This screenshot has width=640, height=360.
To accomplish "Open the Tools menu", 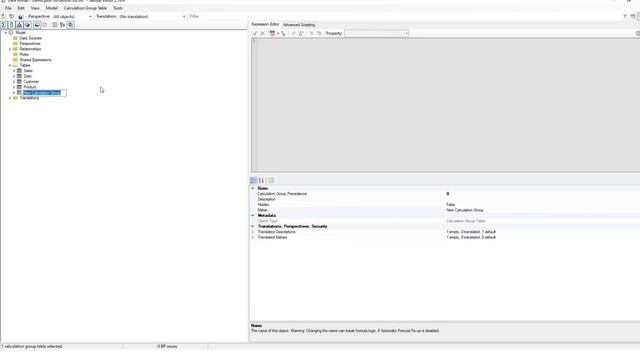I will (x=118, y=8).
